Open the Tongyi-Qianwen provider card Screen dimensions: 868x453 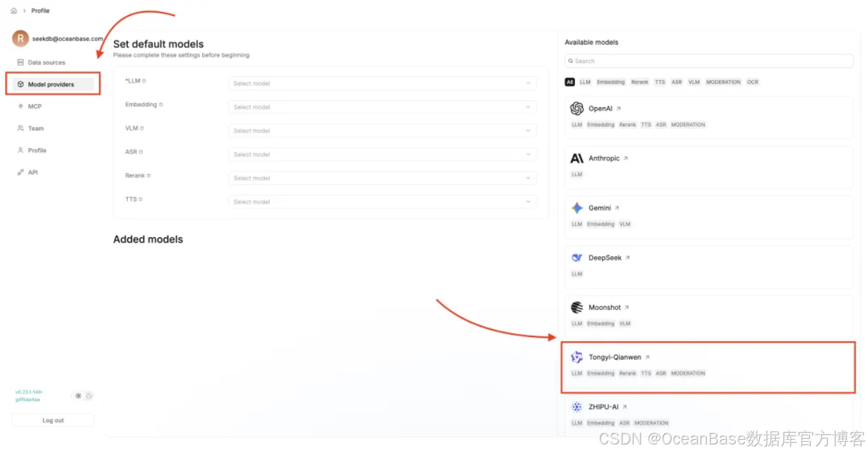[x=709, y=367]
